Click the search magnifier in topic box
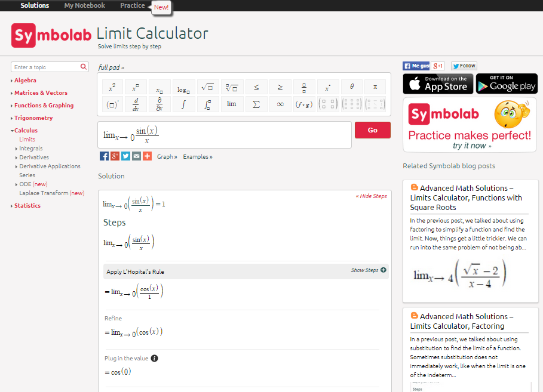Viewport: 543px width, 392px height. coord(84,67)
